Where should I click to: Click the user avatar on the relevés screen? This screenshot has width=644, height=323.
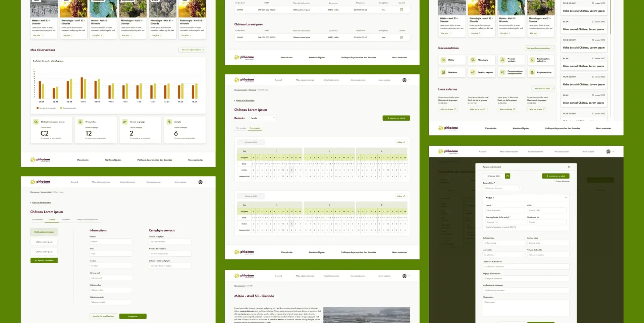pyautogui.click(x=404, y=80)
